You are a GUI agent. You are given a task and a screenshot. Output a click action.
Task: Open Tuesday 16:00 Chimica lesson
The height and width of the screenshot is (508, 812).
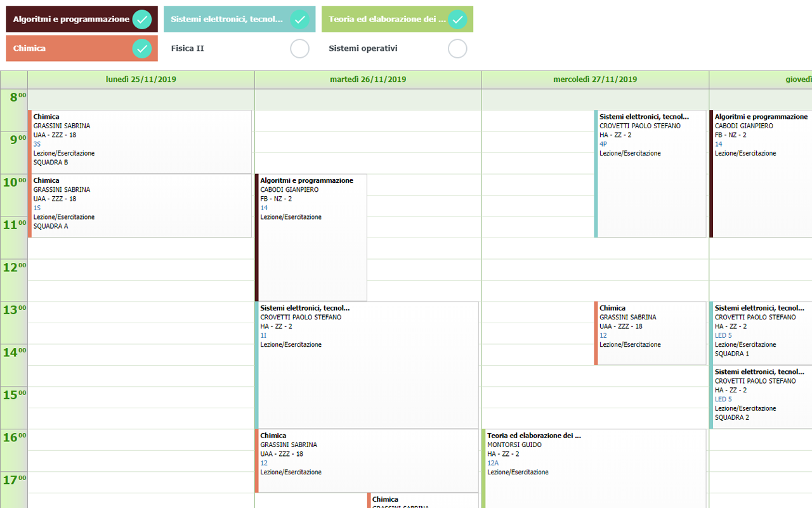[x=367, y=461]
